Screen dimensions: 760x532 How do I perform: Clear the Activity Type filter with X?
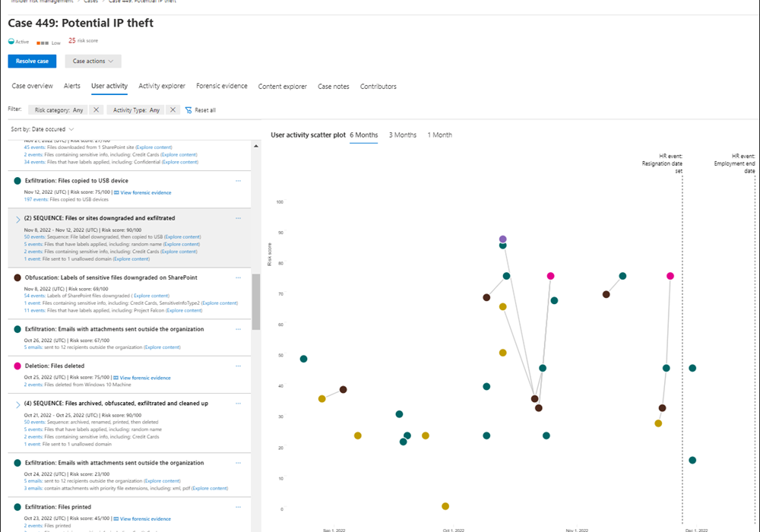173,110
